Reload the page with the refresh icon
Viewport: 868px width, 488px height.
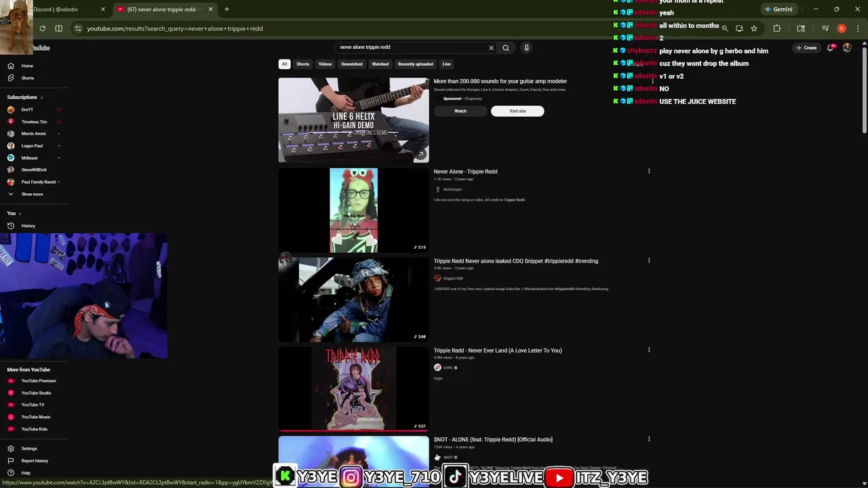(x=42, y=28)
